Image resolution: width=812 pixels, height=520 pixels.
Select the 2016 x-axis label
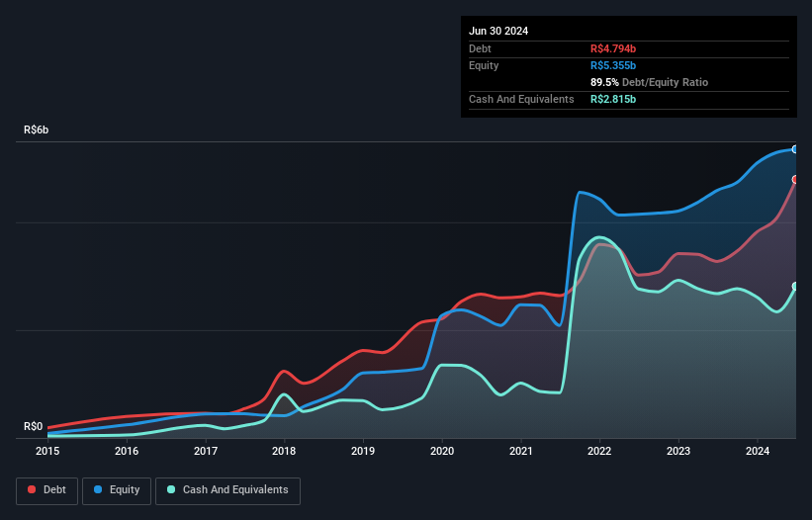coord(127,451)
